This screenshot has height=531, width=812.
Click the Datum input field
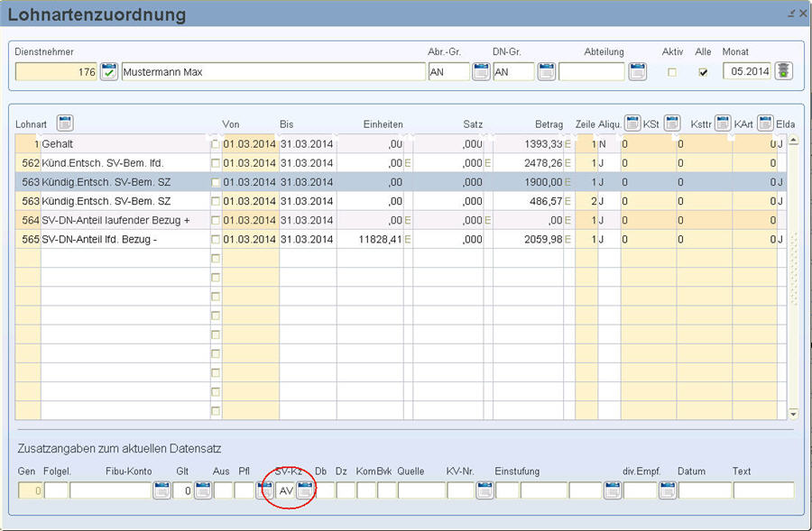click(705, 490)
